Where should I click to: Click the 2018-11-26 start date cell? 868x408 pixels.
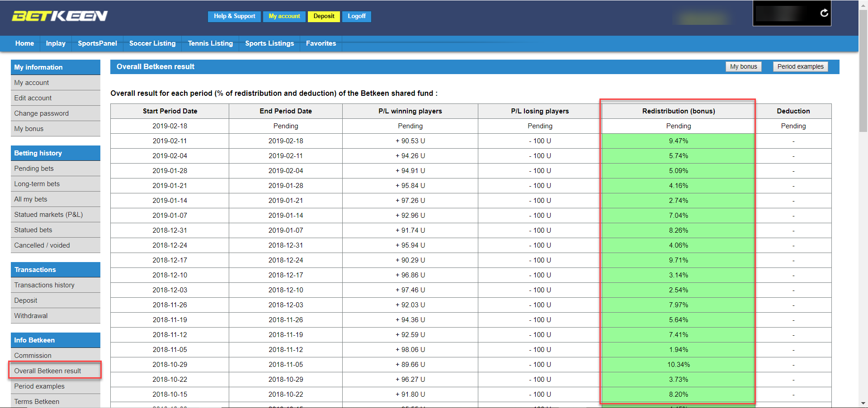coord(170,305)
